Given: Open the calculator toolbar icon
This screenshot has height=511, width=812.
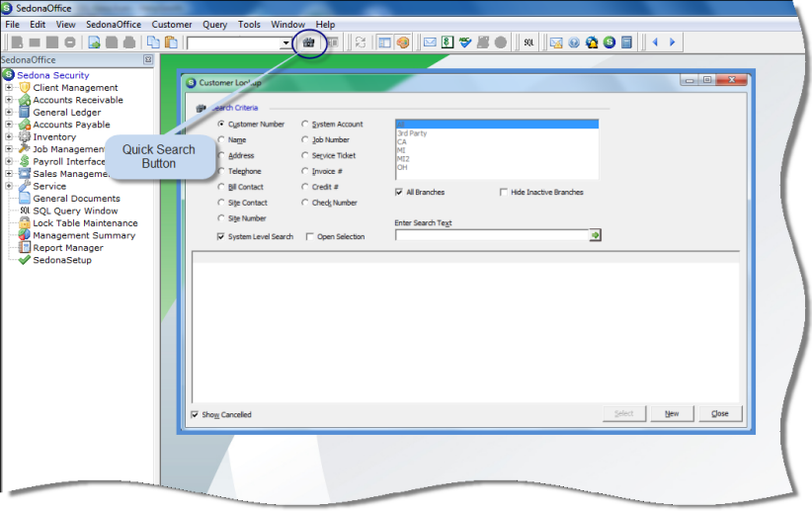Looking at the screenshot, I should pos(626,43).
